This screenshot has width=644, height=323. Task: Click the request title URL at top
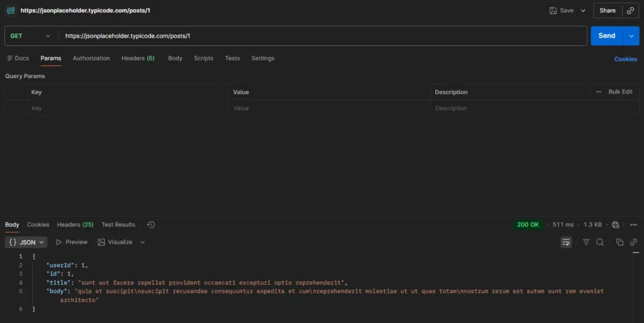point(86,11)
